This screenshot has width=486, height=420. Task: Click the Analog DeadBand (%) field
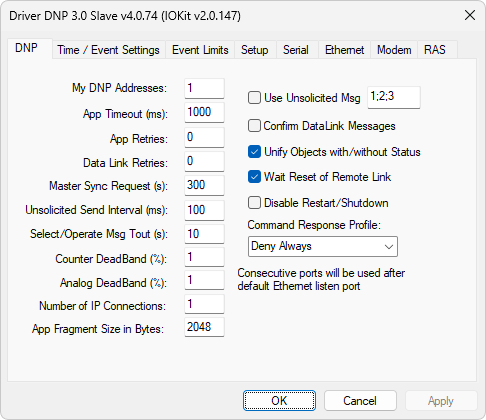click(x=204, y=280)
